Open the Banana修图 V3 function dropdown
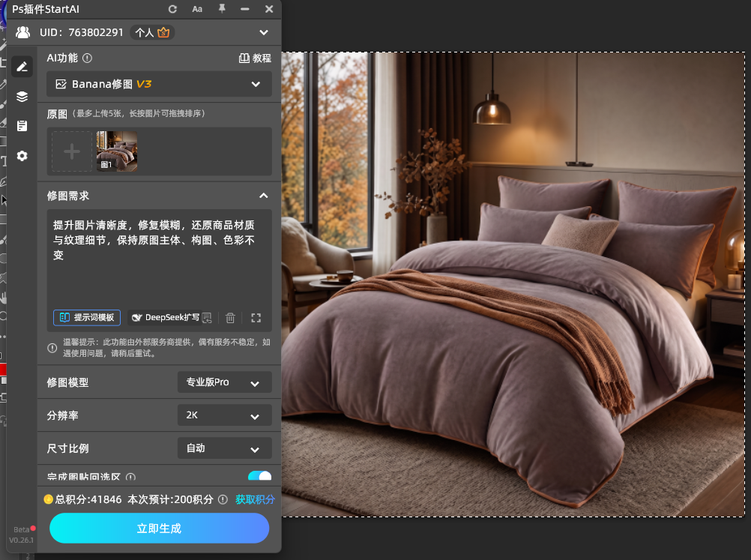751x560 pixels. coord(159,84)
